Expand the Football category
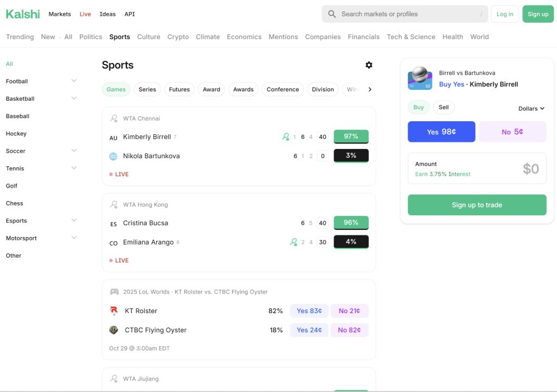Viewport: 557px width, 392px height. pos(74,81)
